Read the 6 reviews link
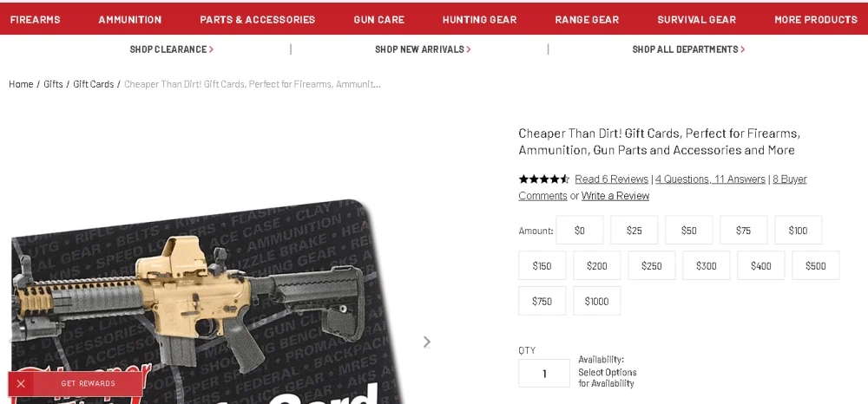Screen dimensions: 868x404 click(611, 179)
